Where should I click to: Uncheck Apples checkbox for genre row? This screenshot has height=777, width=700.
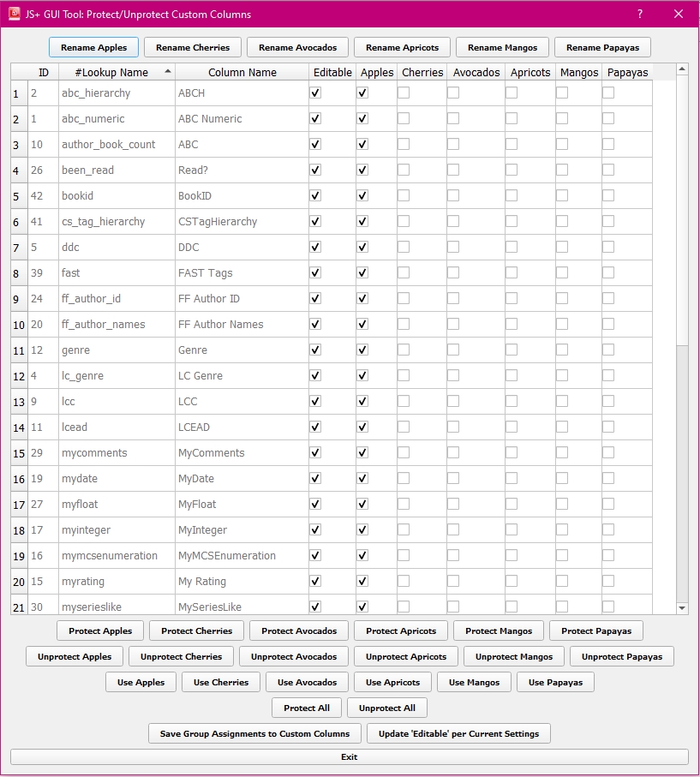[362, 350]
